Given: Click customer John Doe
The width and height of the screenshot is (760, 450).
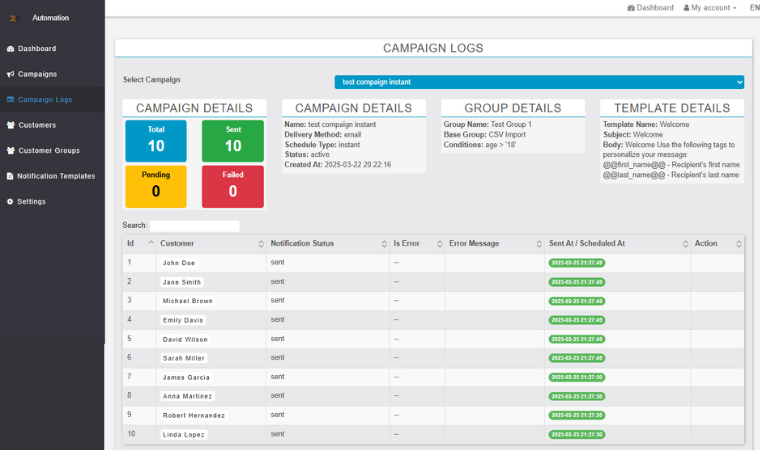Looking at the screenshot, I should [x=179, y=263].
